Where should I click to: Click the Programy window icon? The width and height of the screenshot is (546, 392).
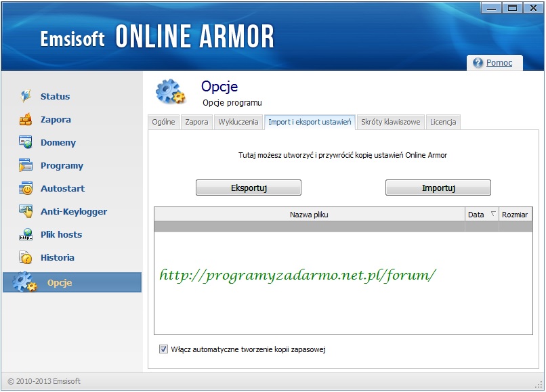click(x=26, y=166)
